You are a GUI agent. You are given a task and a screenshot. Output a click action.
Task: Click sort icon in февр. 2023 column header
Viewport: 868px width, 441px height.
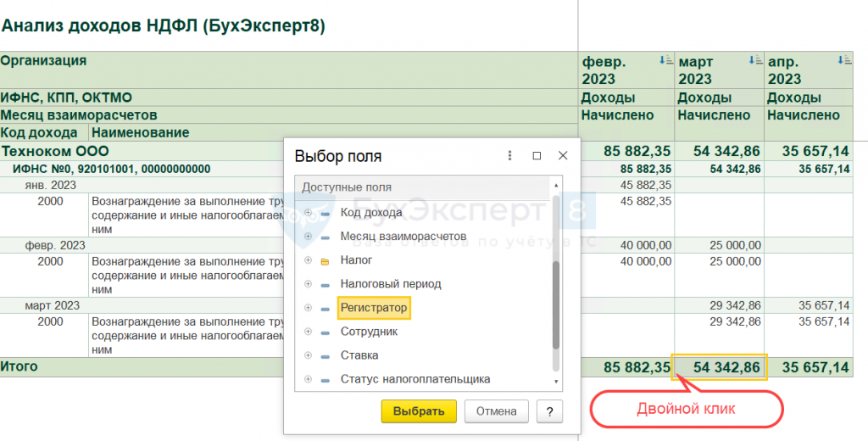tap(666, 60)
